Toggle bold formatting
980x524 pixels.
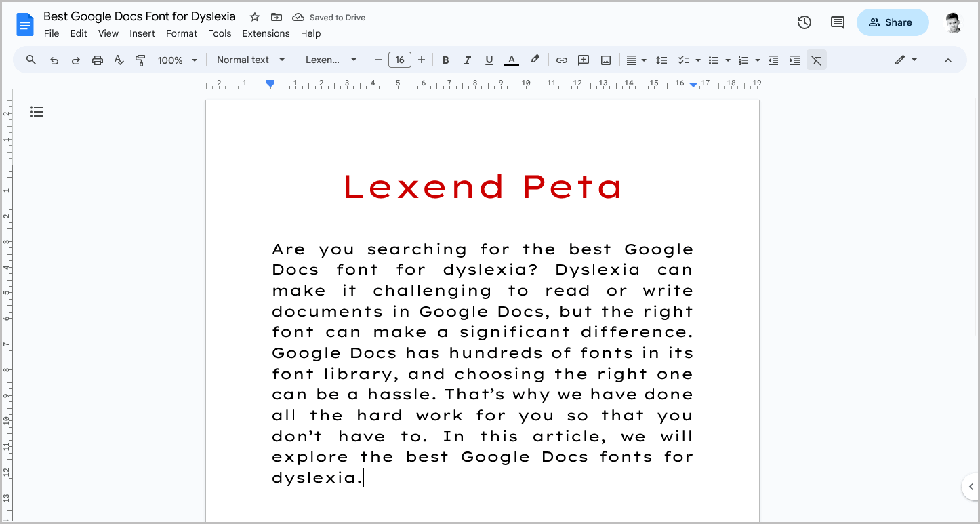pos(445,60)
